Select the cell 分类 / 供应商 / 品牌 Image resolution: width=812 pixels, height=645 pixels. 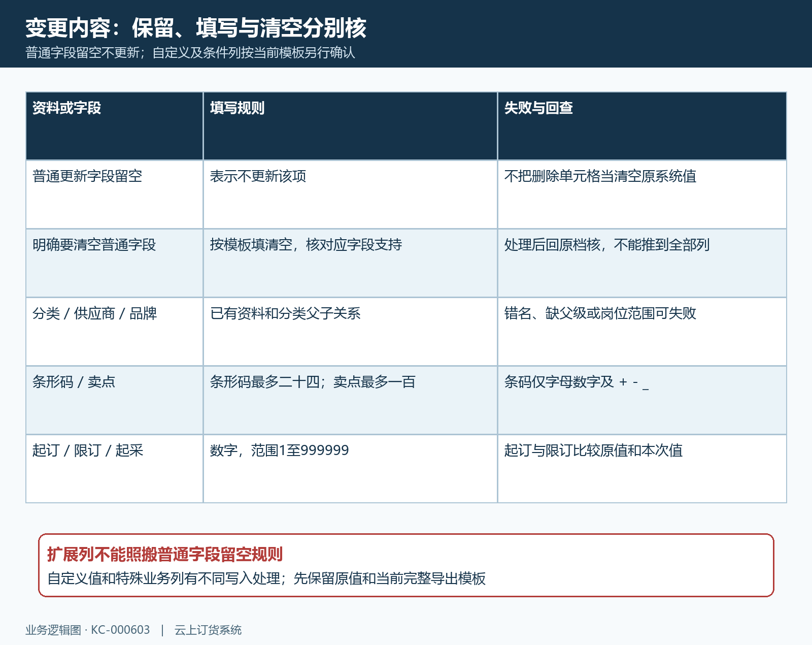point(115,332)
